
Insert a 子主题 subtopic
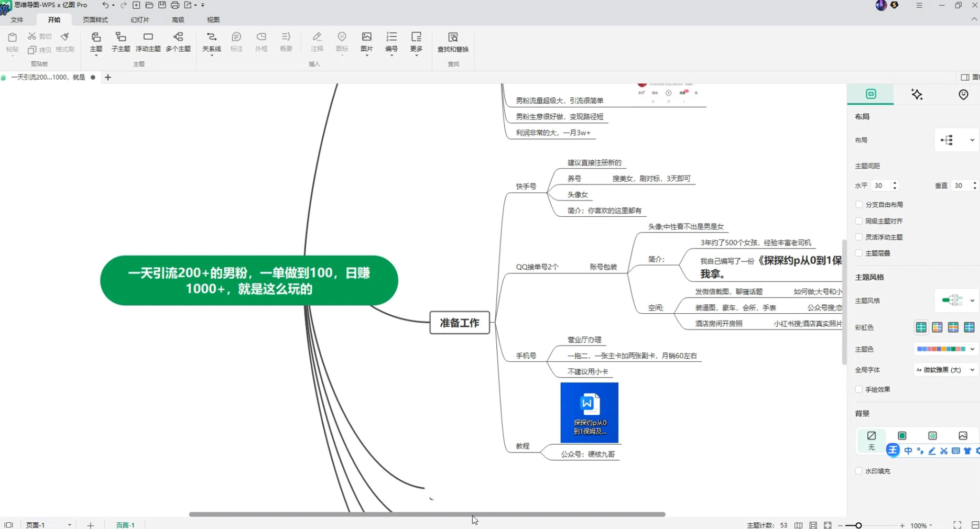tap(121, 41)
